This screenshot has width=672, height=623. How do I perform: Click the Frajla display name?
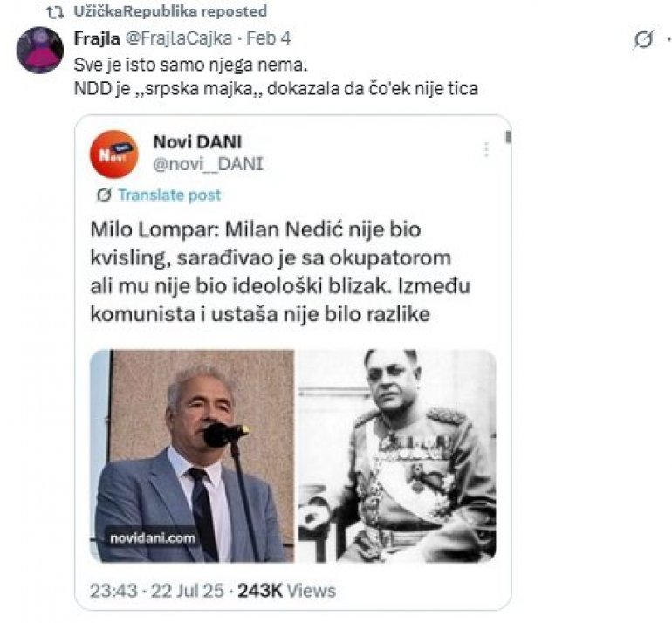[x=94, y=41]
